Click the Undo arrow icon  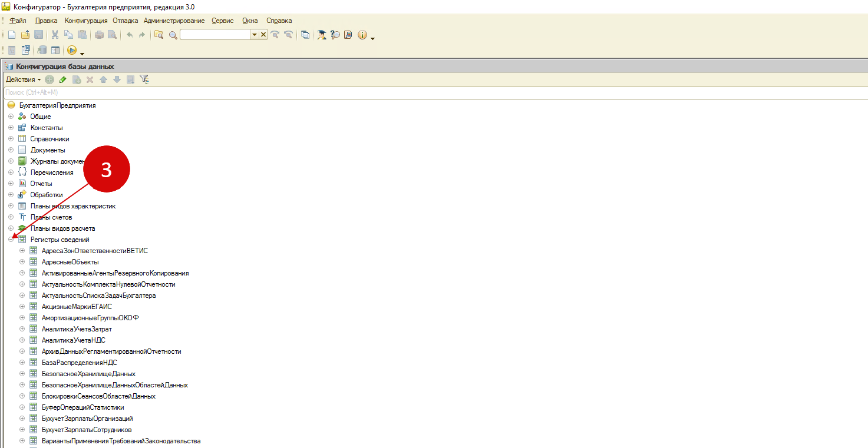(x=129, y=35)
